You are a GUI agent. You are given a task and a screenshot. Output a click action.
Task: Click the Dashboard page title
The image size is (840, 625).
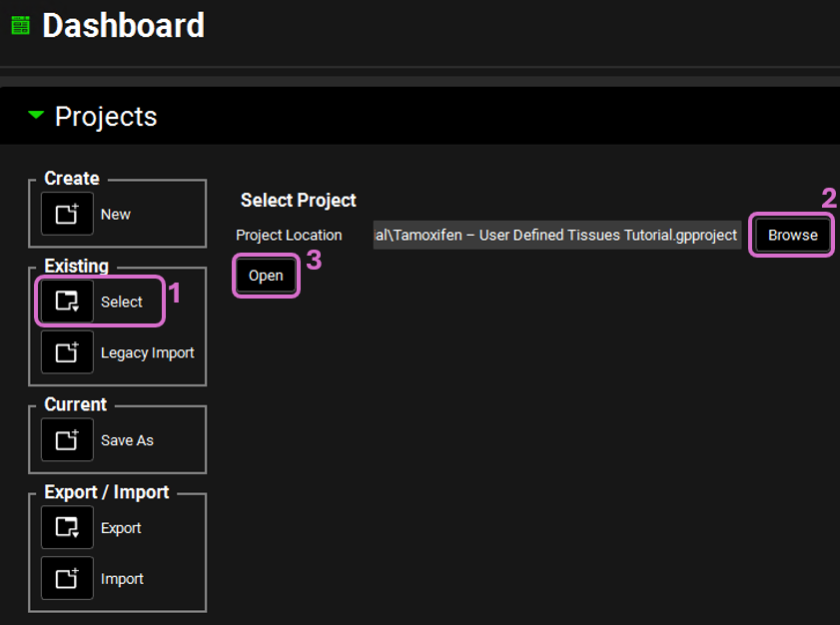[x=123, y=26]
